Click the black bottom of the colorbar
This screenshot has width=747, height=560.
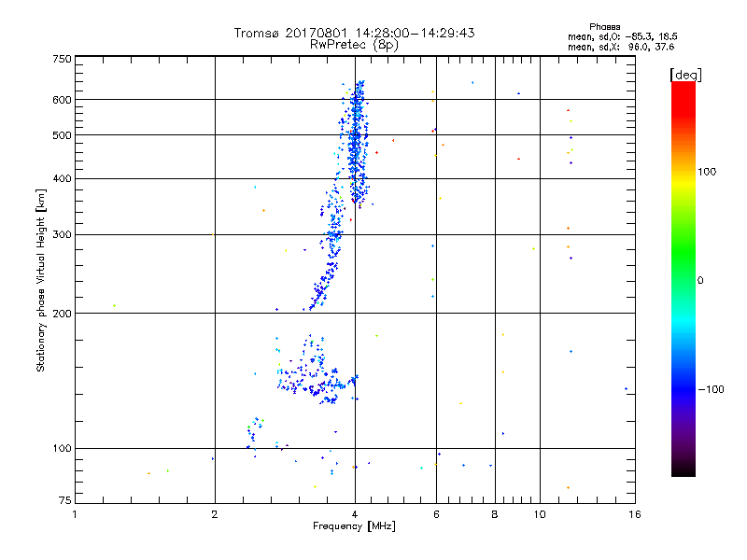click(x=684, y=469)
